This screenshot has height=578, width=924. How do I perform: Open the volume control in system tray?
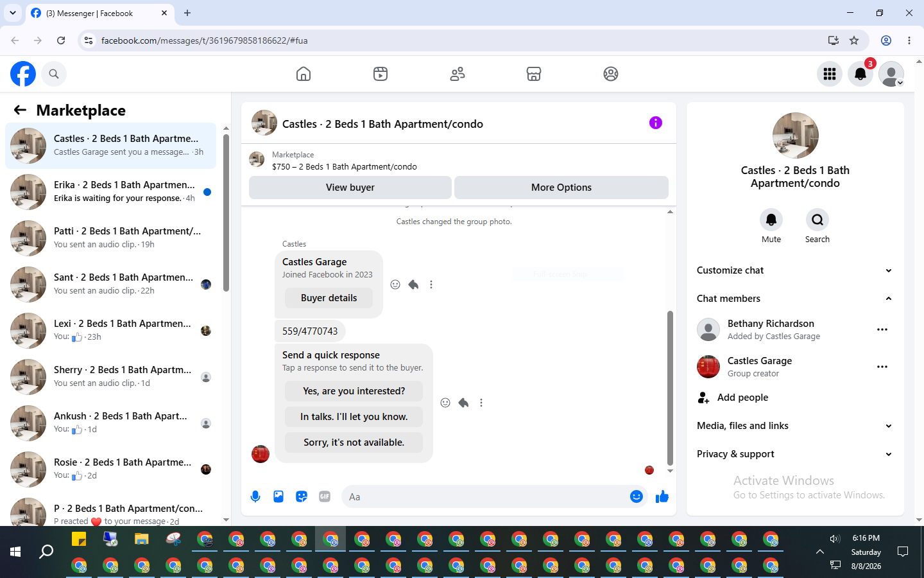coord(835,539)
